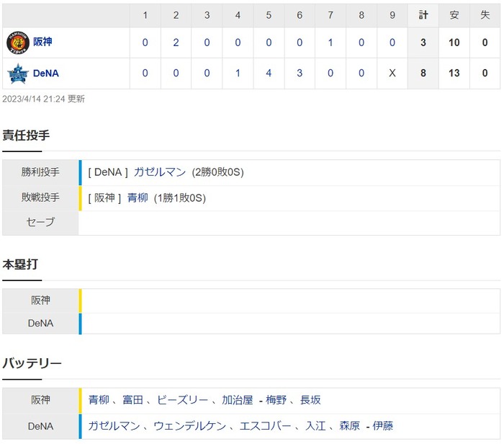Click the DeNA BayStars star logo
504x444 pixels.
(18, 74)
